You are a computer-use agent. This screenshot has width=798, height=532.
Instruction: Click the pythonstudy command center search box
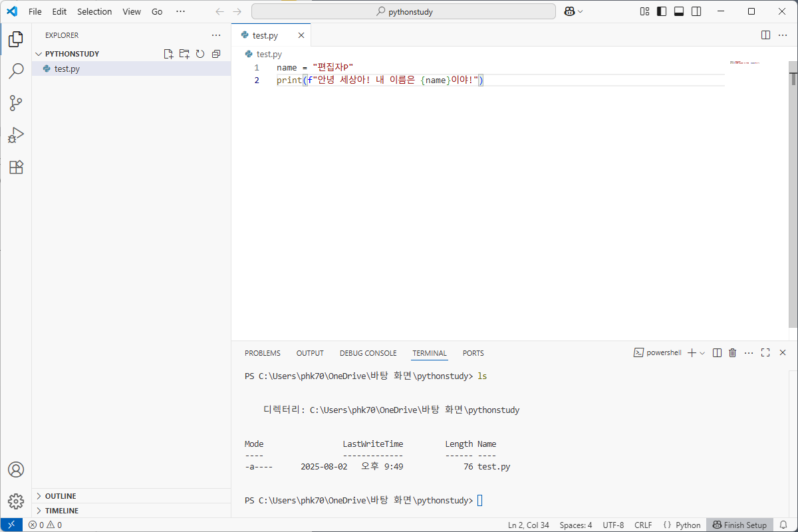[x=404, y=11]
